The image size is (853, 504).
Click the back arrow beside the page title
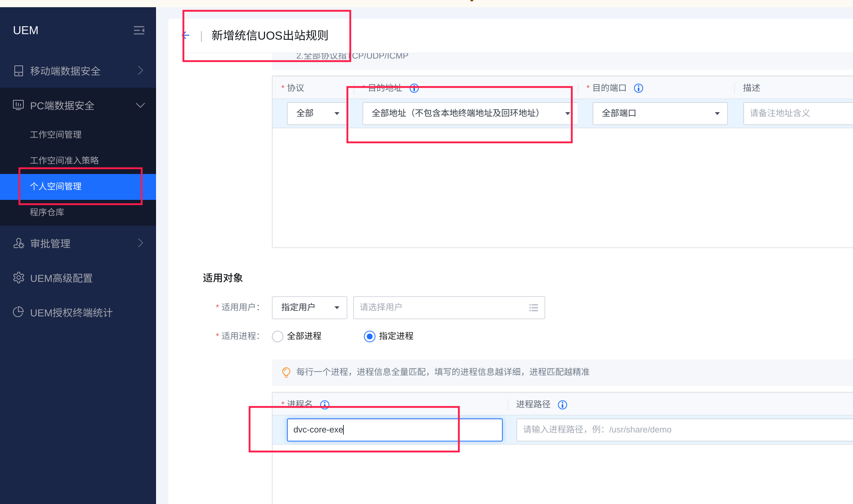pos(186,35)
